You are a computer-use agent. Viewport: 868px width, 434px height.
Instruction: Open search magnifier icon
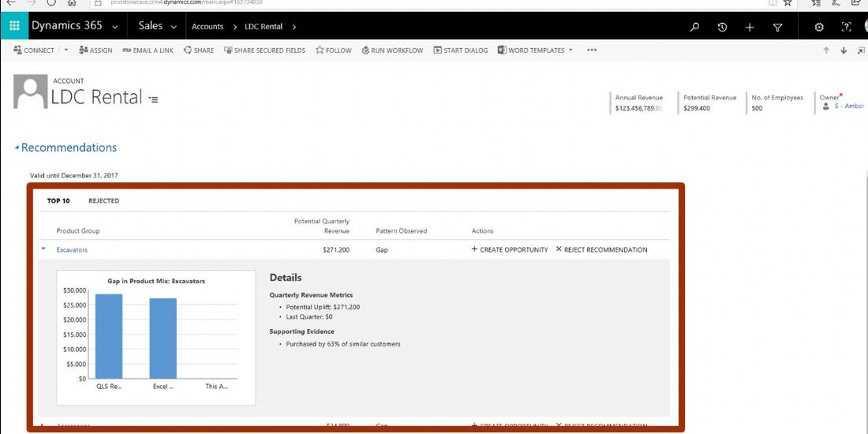click(694, 27)
